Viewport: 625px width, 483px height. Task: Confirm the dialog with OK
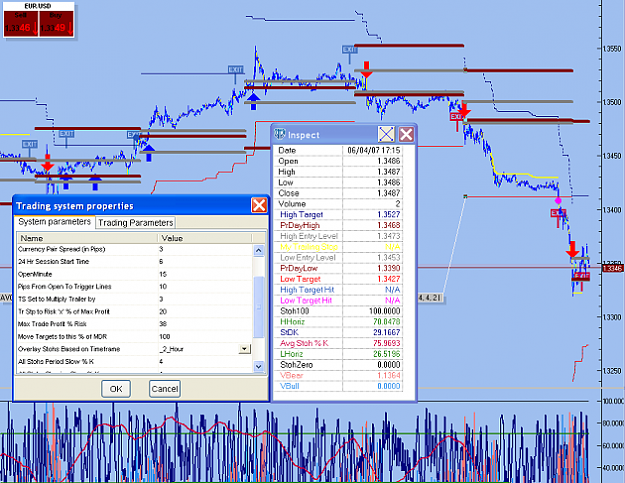(x=116, y=389)
